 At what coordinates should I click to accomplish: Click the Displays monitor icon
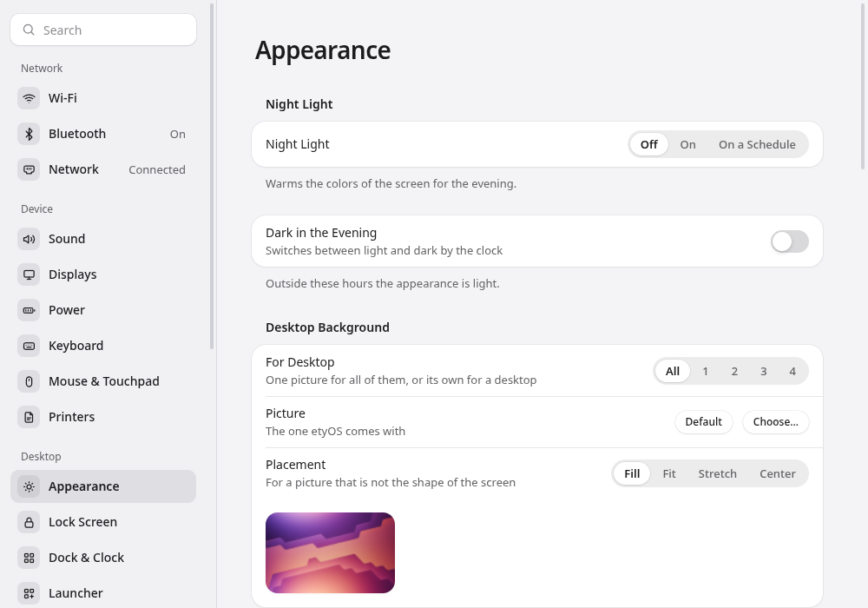point(29,274)
